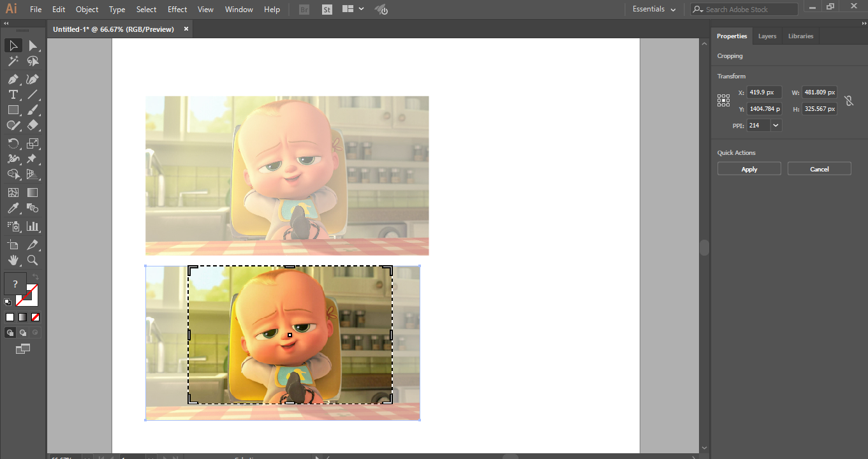
Task: Enable Draw Inside mode
Action: click(36, 332)
